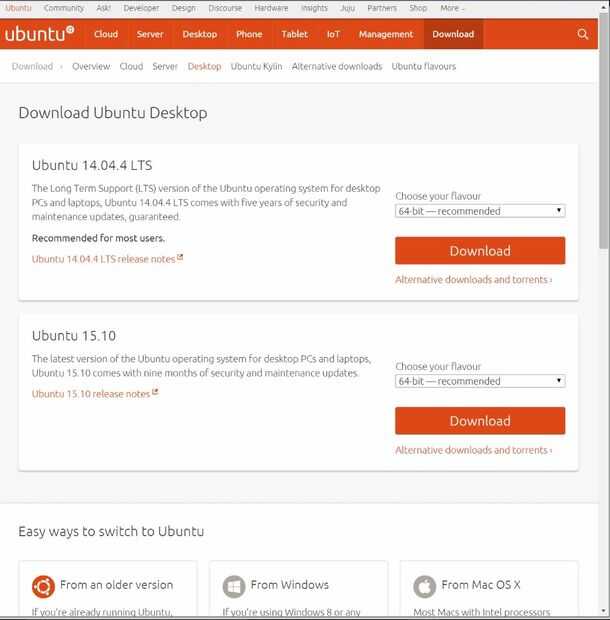Expand flavour dropdown for Ubuntu 15.10
The width and height of the screenshot is (610, 620).
(x=480, y=381)
